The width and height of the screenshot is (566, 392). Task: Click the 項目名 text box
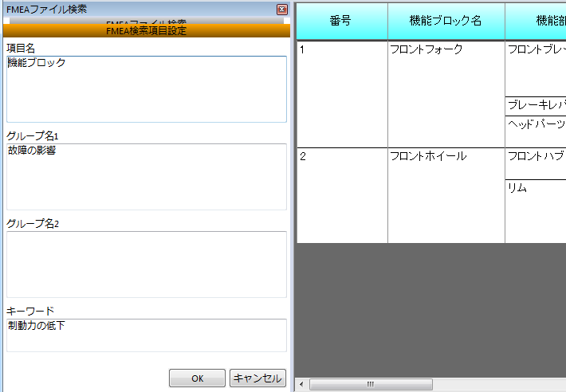tap(146, 88)
